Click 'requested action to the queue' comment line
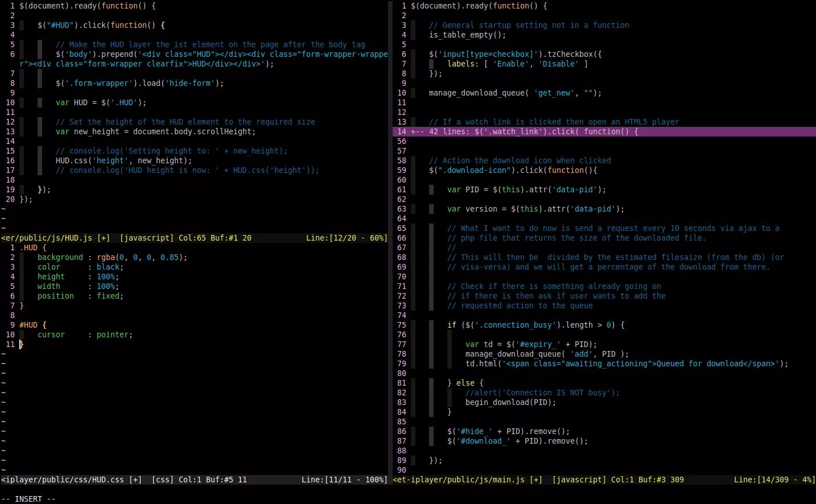The height and width of the screenshot is (504, 816). tap(520, 305)
